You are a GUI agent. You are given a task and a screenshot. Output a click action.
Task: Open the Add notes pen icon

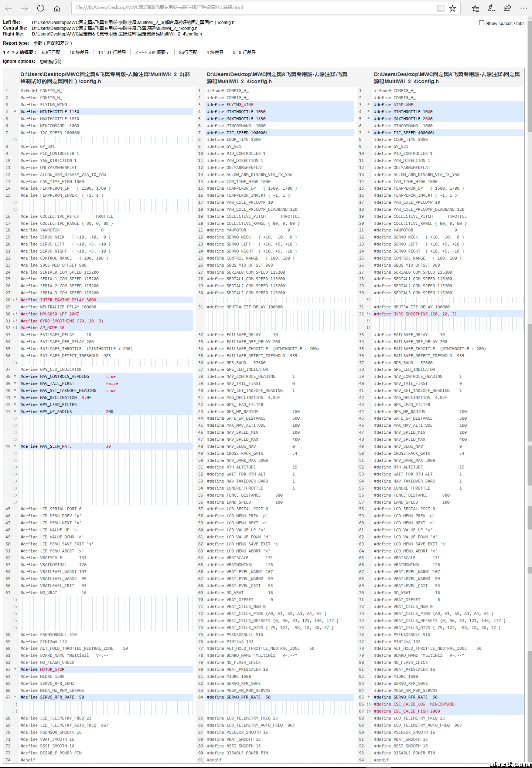point(491,8)
